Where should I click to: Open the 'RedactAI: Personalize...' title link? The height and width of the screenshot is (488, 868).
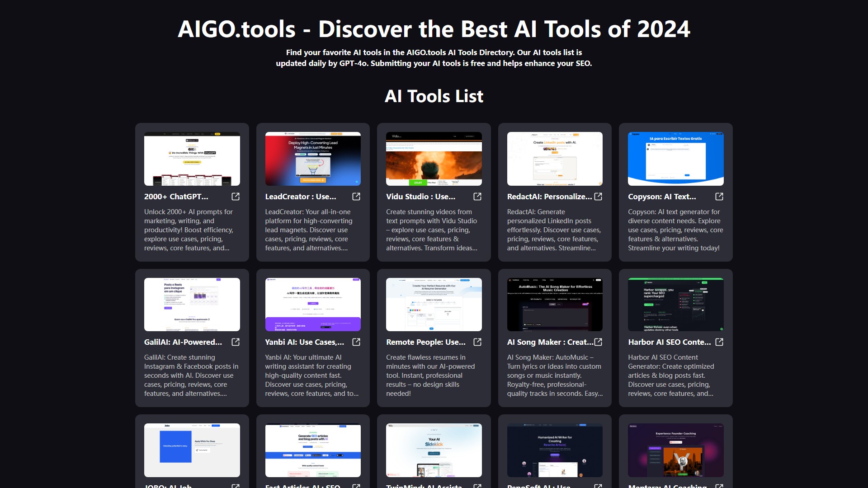(549, 197)
